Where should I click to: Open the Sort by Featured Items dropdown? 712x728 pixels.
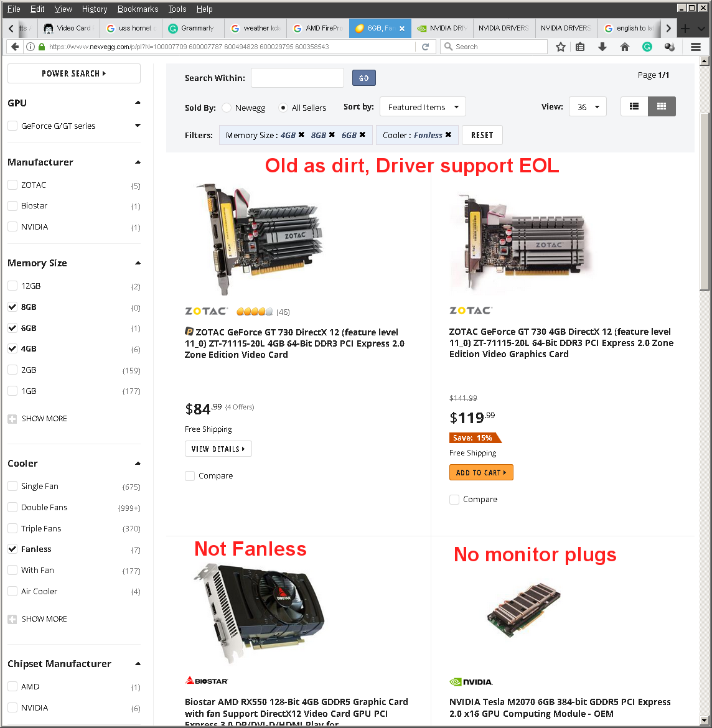coord(423,107)
